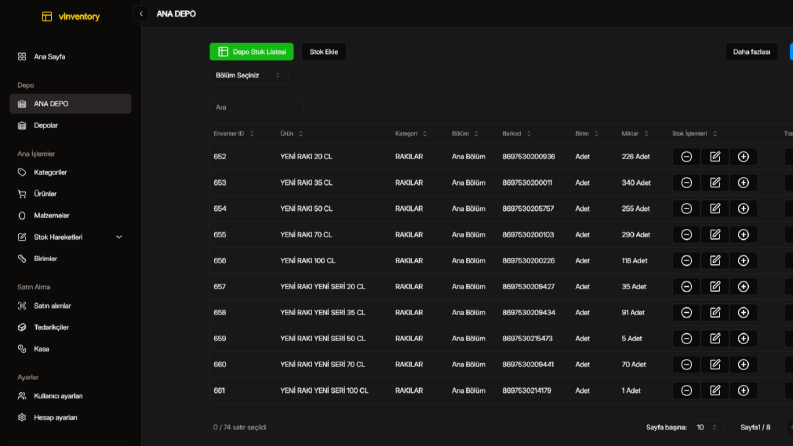
Task: Click product name YENİ RAKI YENİ SERİ 100 CL
Action: click(324, 390)
